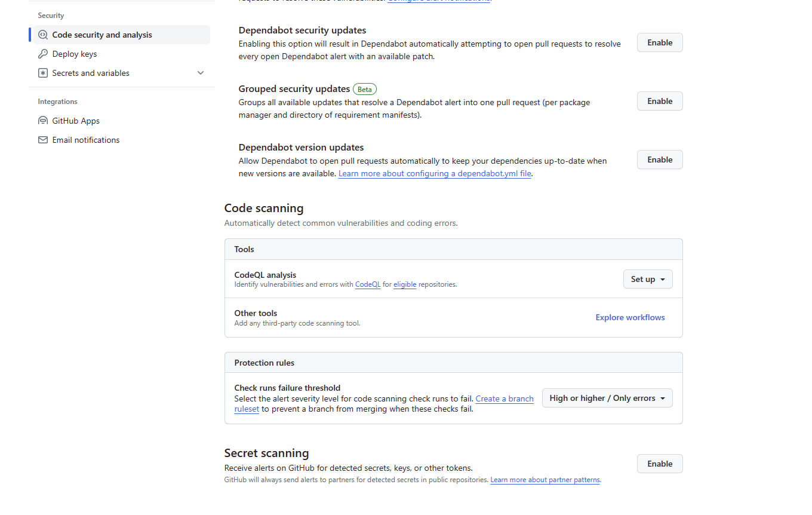Click the Grouped security updates title
Screen dimensions: 812x515
[294, 88]
